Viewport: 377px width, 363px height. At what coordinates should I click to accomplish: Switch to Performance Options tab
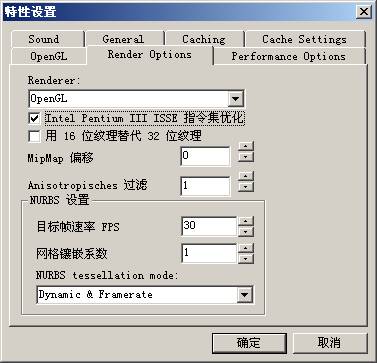tap(289, 56)
